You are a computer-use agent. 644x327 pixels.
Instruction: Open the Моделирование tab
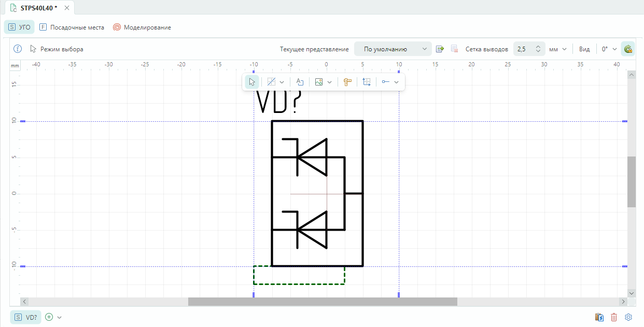tap(142, 27)
